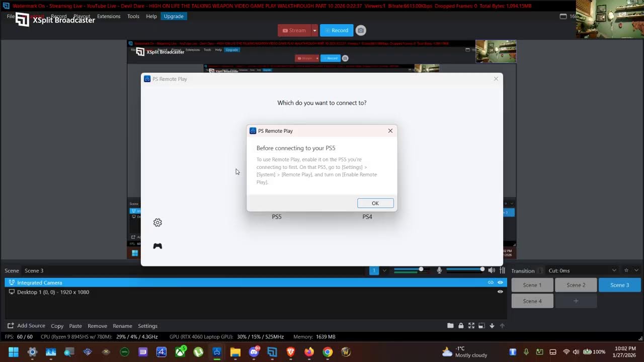Click Remove in the source toolbar
The width and height of the screenshot is (644, 362).
97,326
